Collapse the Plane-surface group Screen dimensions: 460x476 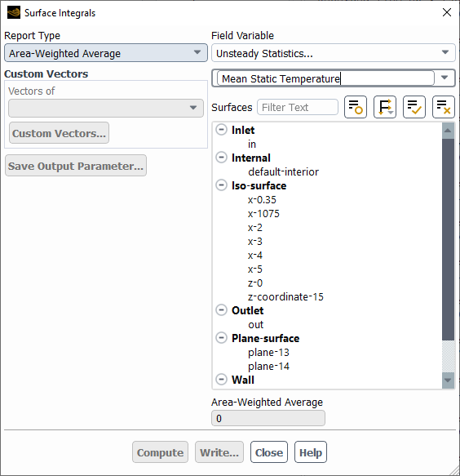221,338
